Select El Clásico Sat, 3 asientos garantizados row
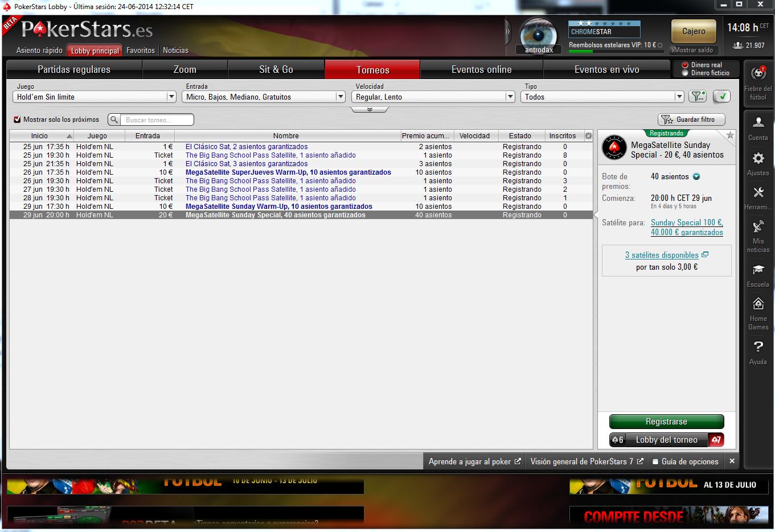 pos(301,164)
